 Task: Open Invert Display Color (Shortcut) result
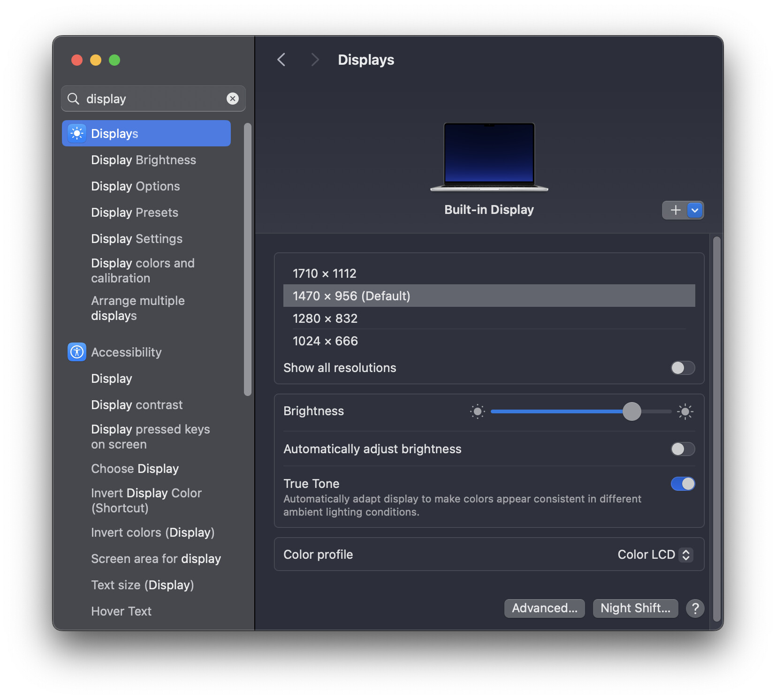(146, 501)
